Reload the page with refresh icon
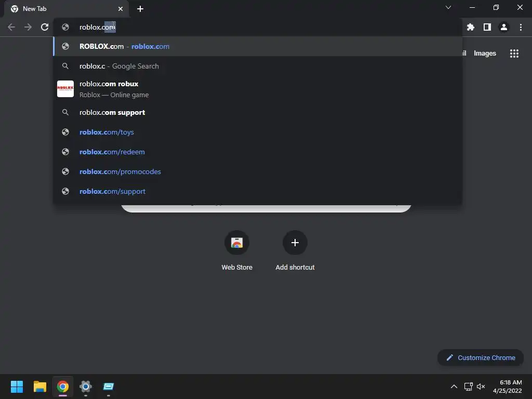 [45, 27]
